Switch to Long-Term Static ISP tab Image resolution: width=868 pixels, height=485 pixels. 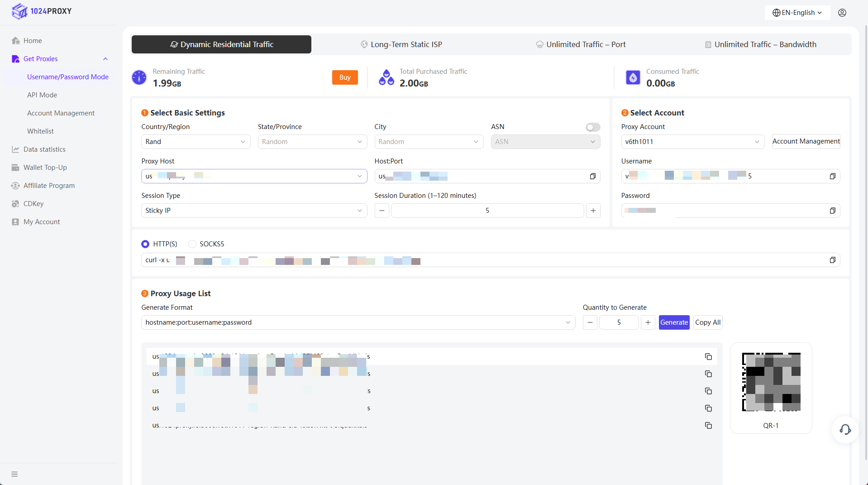(401, 44)
